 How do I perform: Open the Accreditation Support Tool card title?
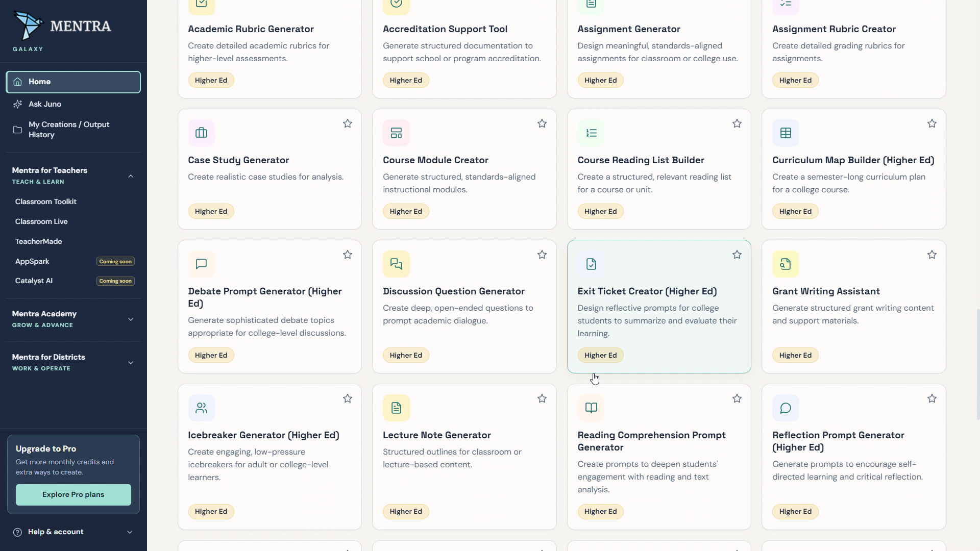(x=445, y=29)
